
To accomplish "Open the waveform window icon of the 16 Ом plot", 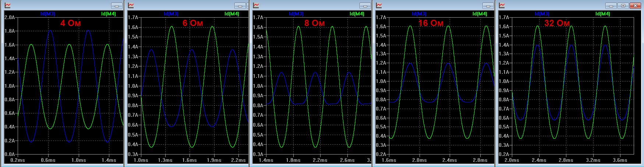I will coord(379,6).
